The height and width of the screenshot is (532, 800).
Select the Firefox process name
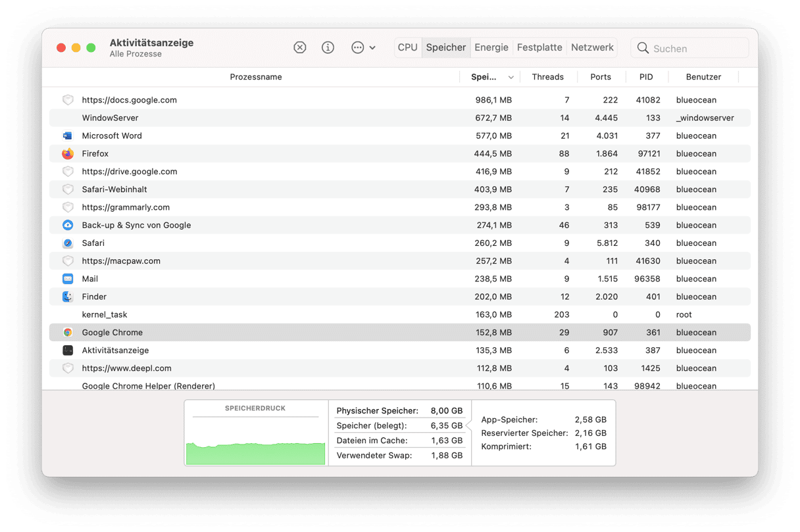[95, 154]
